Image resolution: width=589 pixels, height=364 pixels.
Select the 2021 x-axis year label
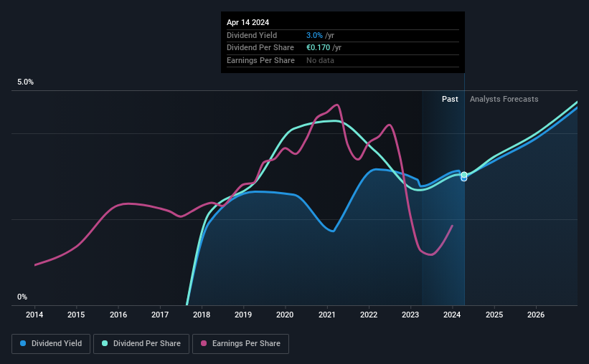point(327,315)
